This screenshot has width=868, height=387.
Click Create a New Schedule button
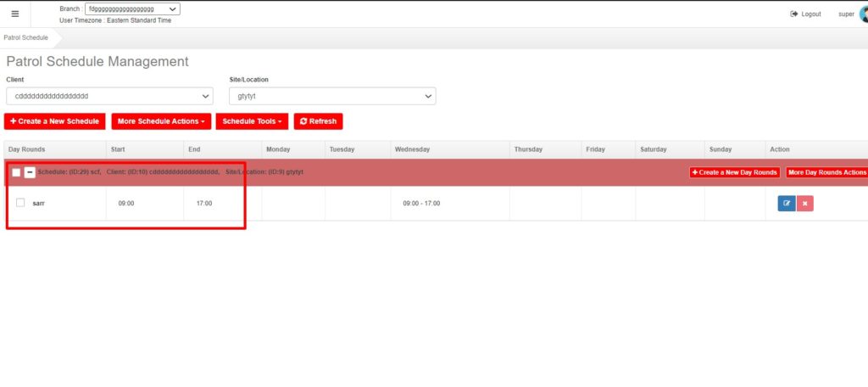pyautogui.click(x=54, y=121)
